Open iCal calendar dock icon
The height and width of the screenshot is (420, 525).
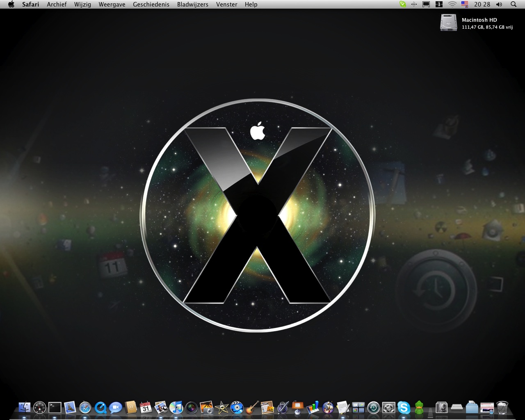coord(146,407)
